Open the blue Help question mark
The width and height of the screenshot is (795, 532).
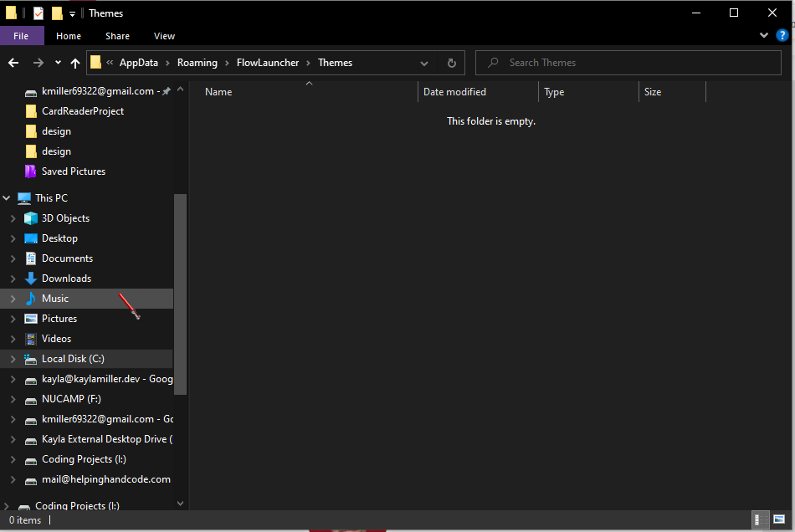point(782,35)
